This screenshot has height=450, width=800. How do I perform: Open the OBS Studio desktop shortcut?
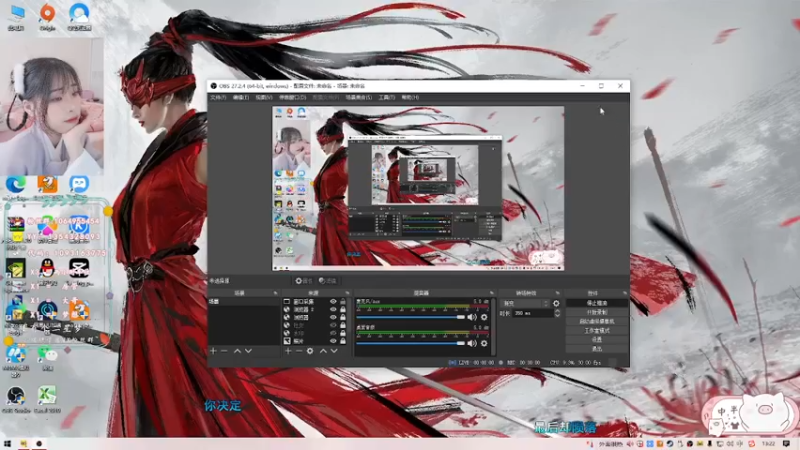[16, 399]
